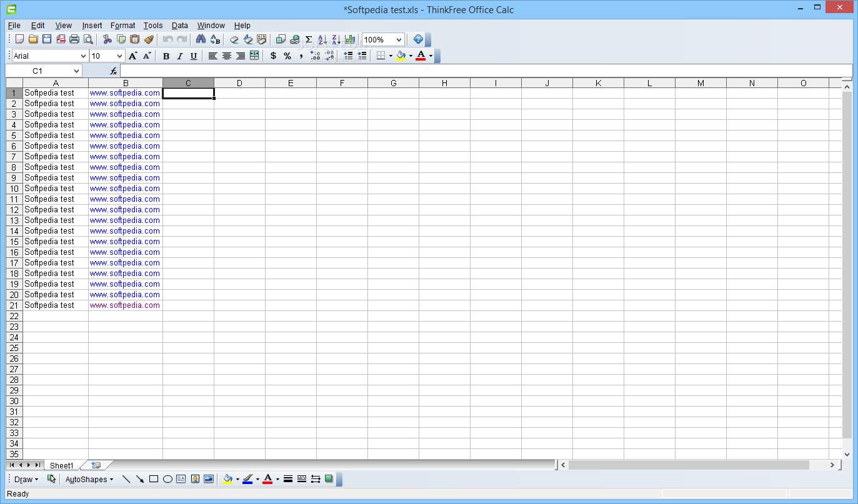
Task: Open the font size dropdown
Action: click(120, 56)
